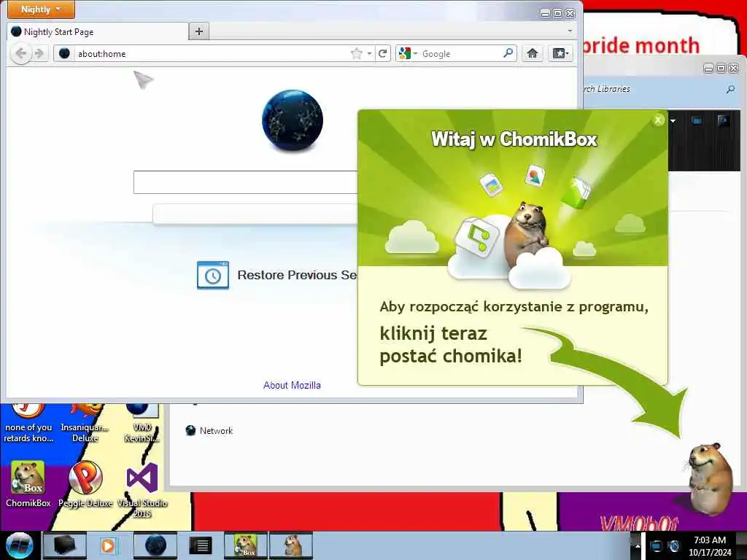Maximize the Nightly browser window
Viewport: 747px width, 560px height.
pos(557,13)
